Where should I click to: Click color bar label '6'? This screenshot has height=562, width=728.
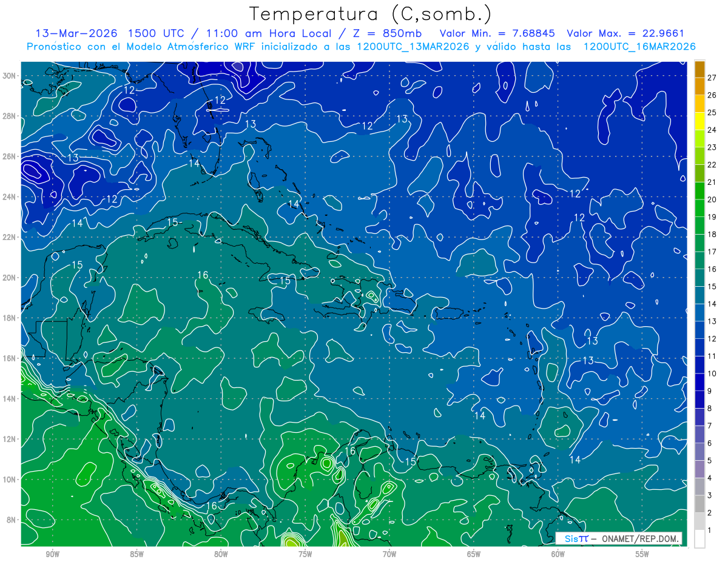coord(710,443)
